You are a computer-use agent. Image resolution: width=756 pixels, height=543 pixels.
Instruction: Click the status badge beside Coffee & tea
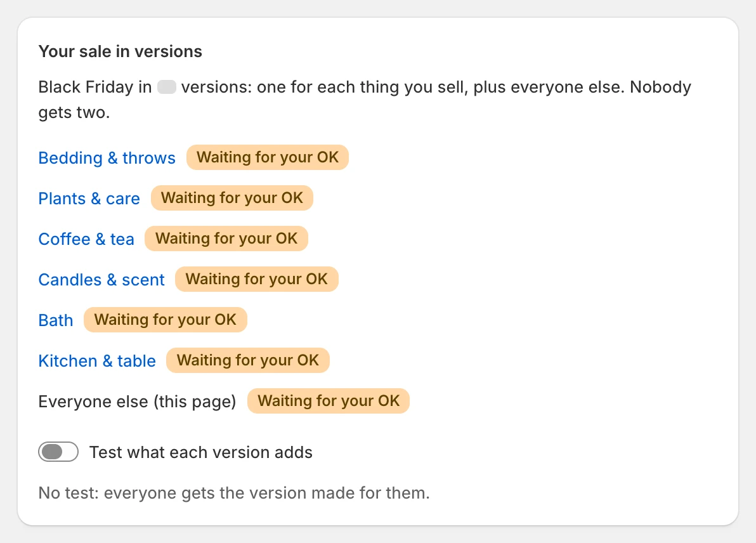226,239
